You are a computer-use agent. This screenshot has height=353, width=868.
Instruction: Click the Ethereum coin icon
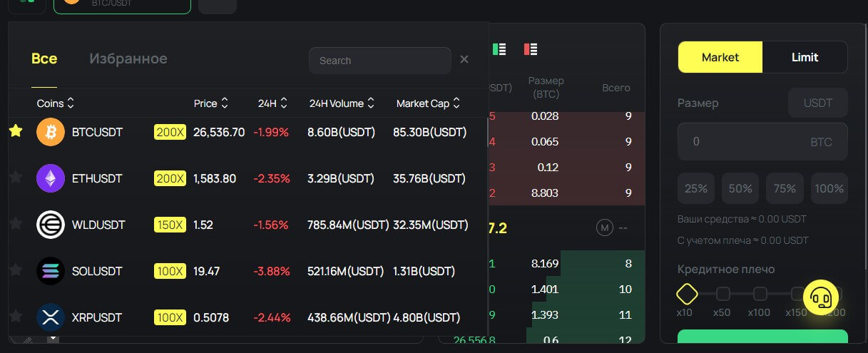(x=51, y=179)
